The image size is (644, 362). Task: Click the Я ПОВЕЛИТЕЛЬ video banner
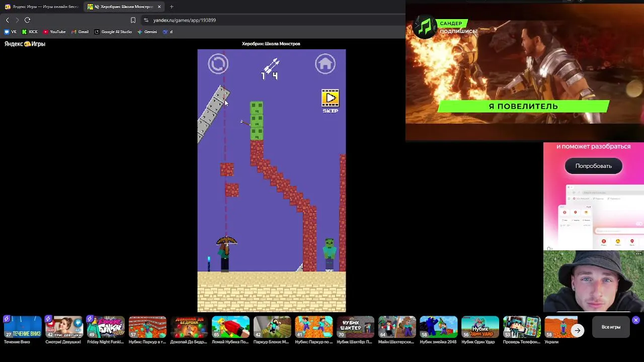coord(523,106)
